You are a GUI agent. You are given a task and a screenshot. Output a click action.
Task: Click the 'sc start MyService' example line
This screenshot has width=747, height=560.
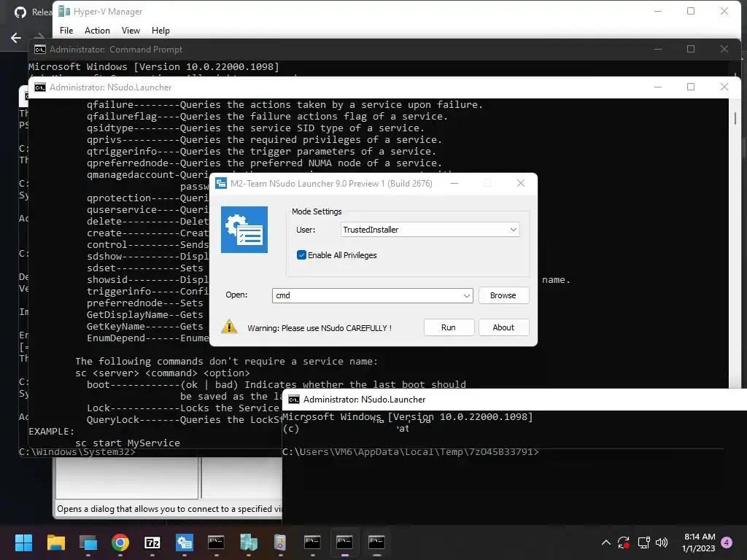click(128, 443)
